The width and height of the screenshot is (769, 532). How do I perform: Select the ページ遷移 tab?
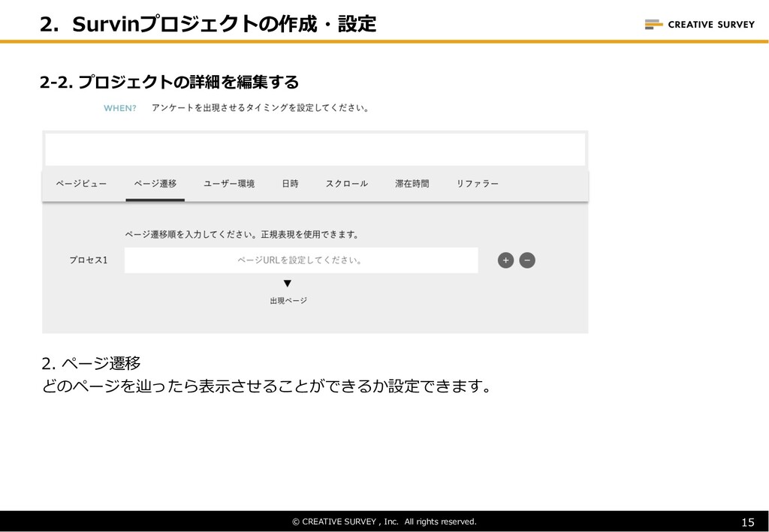155,184
